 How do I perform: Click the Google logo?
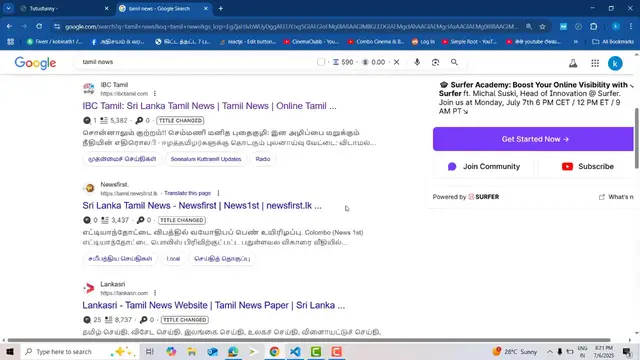[35, 63]
